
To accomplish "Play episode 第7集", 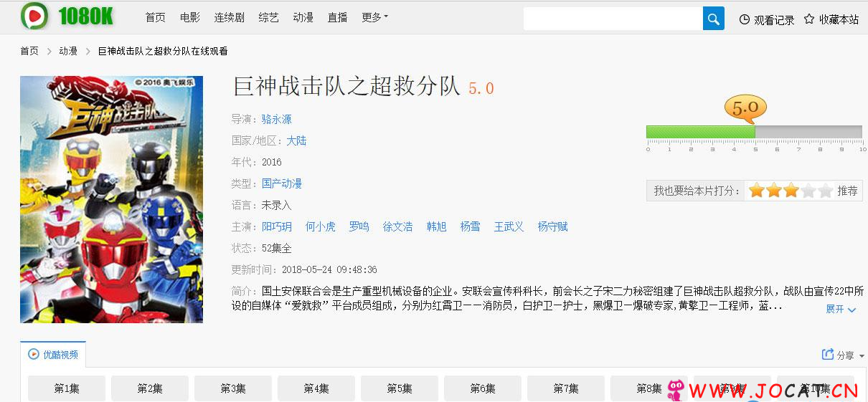I will (566, 388).
